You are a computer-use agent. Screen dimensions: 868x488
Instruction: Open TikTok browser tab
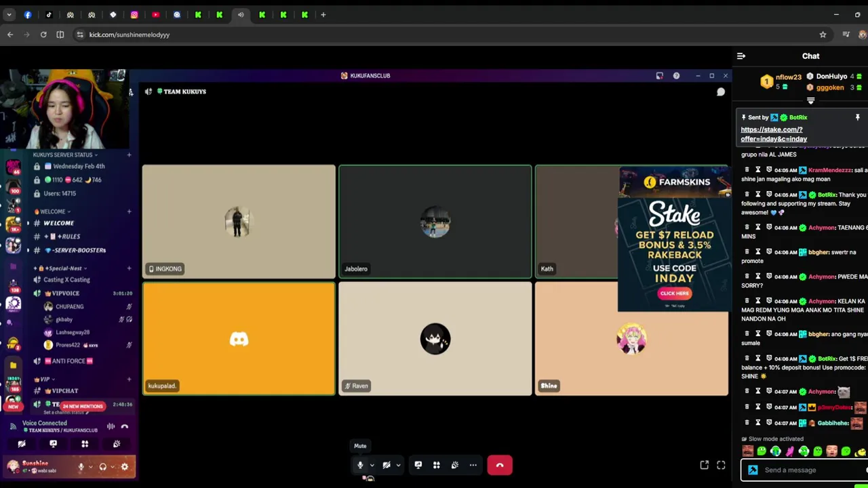tap(49, 15)
